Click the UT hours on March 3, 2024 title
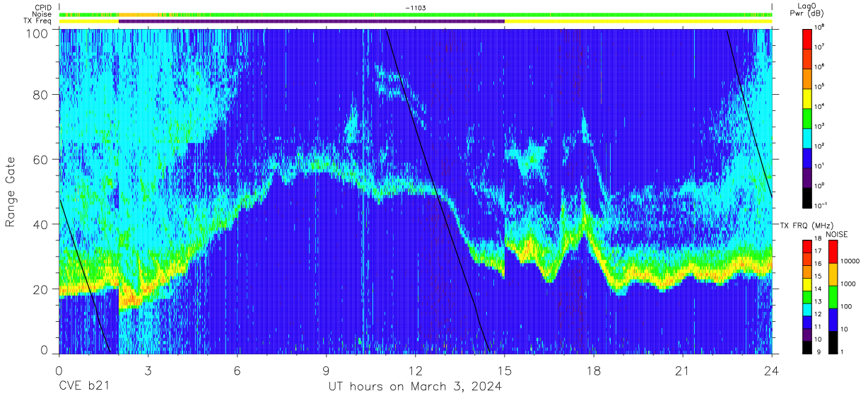This screenshot has height=401, width=868. (416, 387)
